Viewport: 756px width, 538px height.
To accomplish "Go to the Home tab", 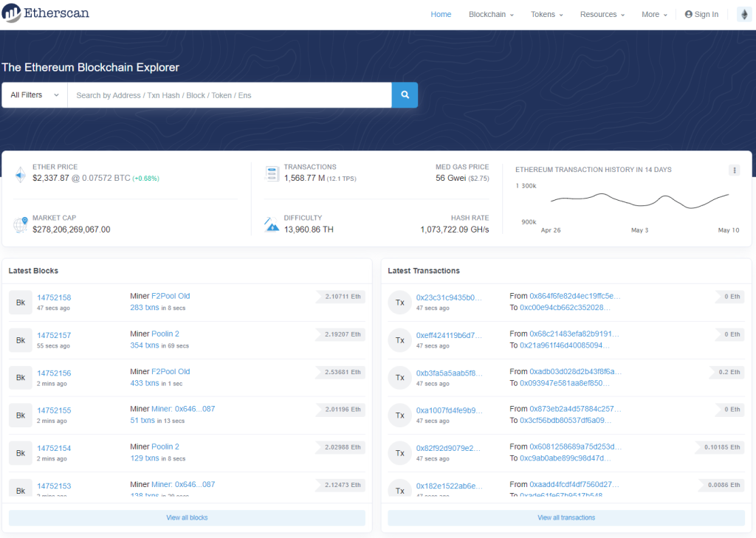I will pos(441,15).
